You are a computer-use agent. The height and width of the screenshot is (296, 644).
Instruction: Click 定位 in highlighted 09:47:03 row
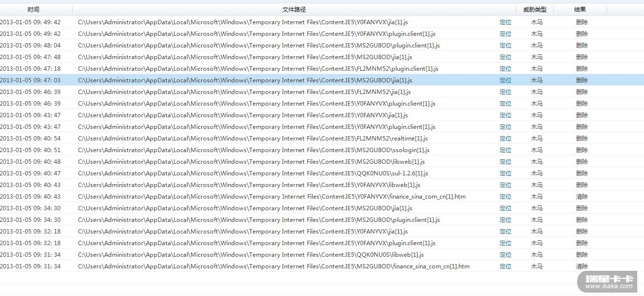tap(505, 80)
